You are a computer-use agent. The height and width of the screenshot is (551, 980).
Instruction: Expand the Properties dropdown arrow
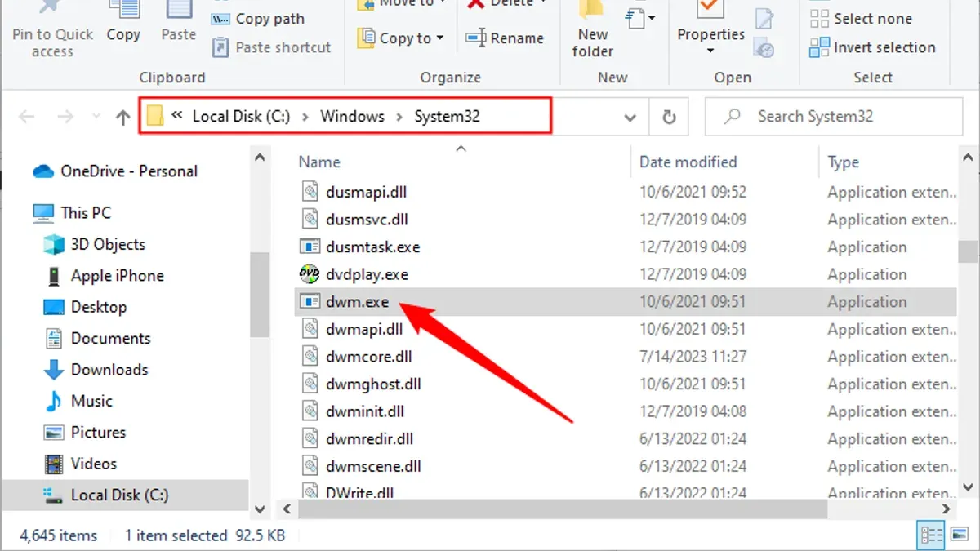tap(710, 51)
